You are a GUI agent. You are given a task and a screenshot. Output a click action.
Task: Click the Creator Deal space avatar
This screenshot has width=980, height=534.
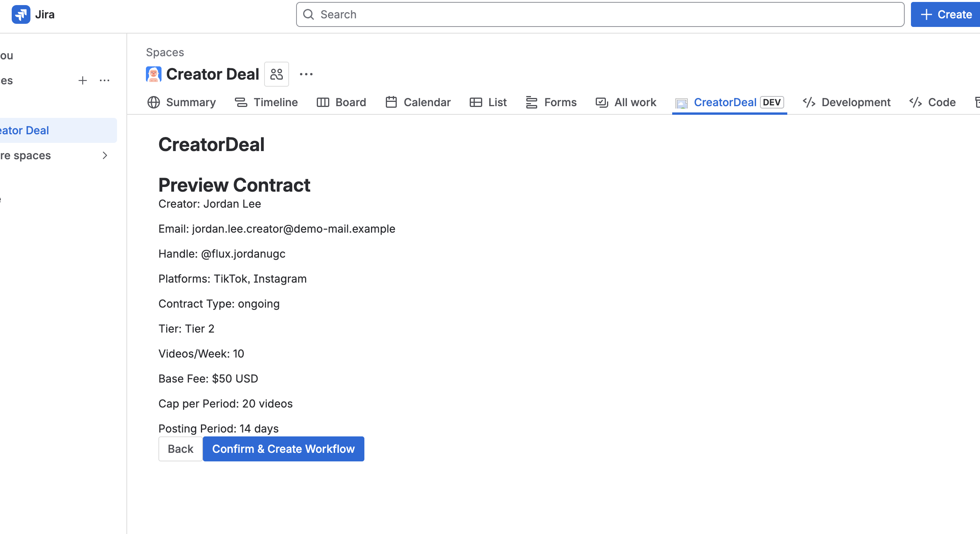pyautogui.click(x=153, y=74)
